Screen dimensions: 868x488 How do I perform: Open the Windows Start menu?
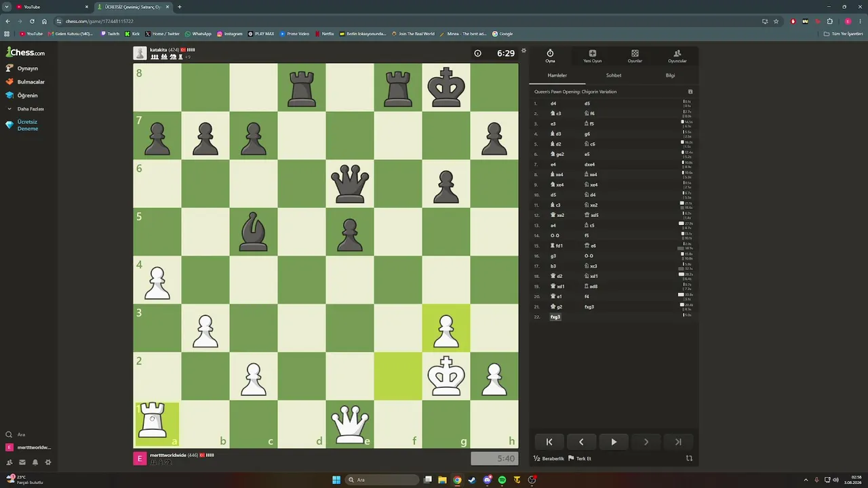(336, 480)
